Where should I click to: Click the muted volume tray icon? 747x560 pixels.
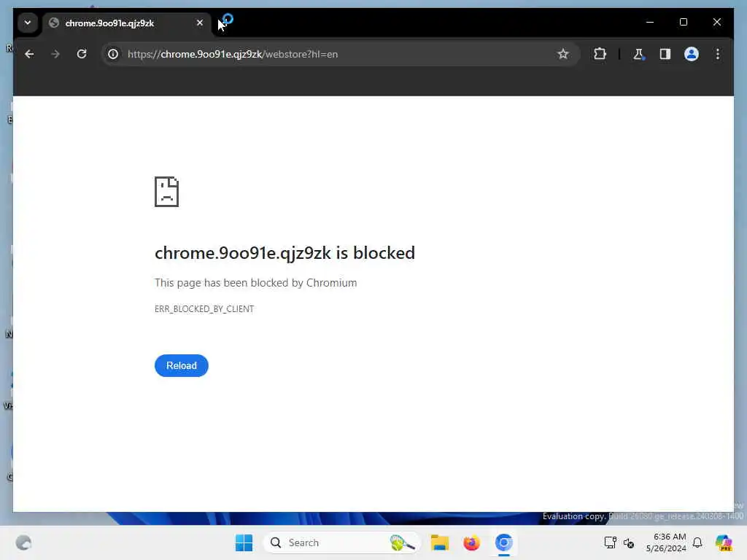click(x=629, y=542)
